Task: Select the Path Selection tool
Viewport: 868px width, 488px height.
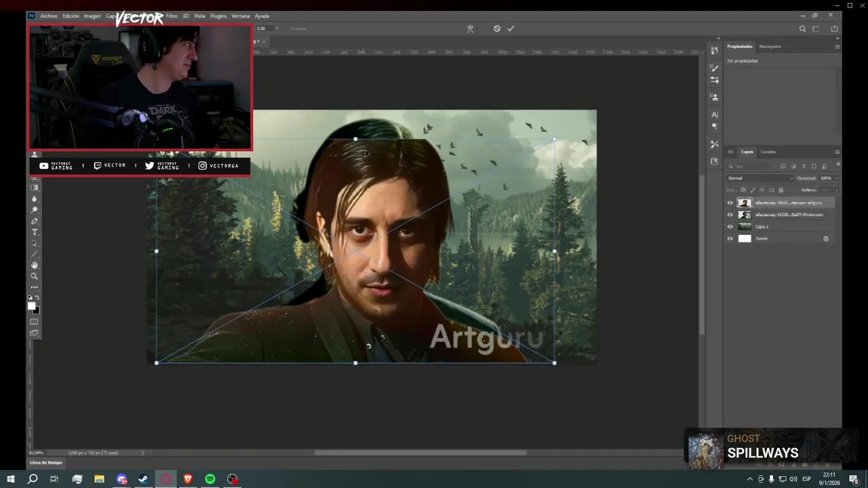Action: click(x=35, y=243)
